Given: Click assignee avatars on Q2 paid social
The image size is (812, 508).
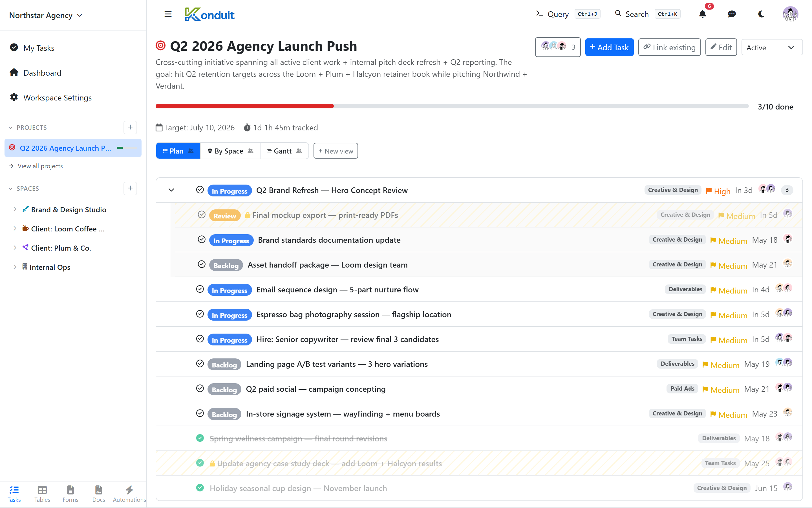Looking at the screenshot, I should click(784, 388).
